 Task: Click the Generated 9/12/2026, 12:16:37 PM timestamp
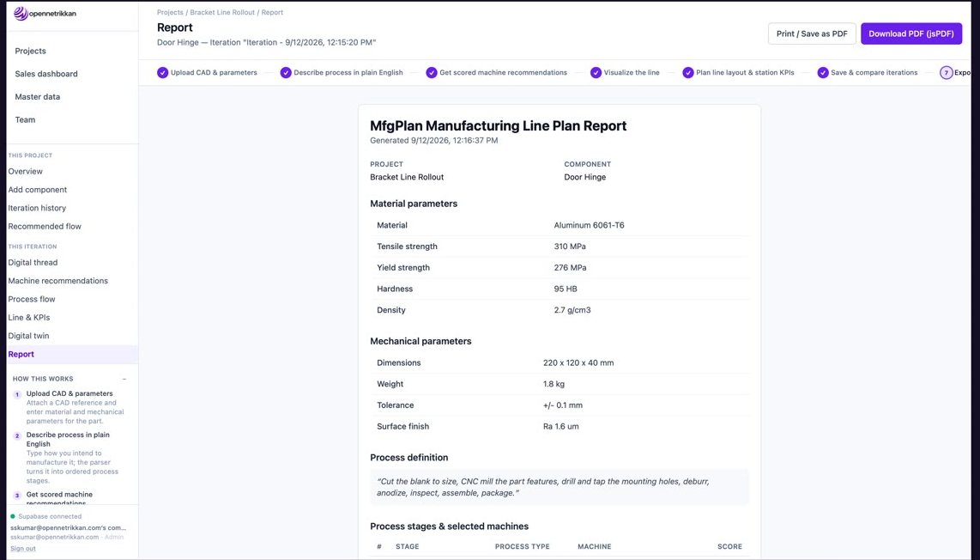pyautogui.click(x=433, y=141)
